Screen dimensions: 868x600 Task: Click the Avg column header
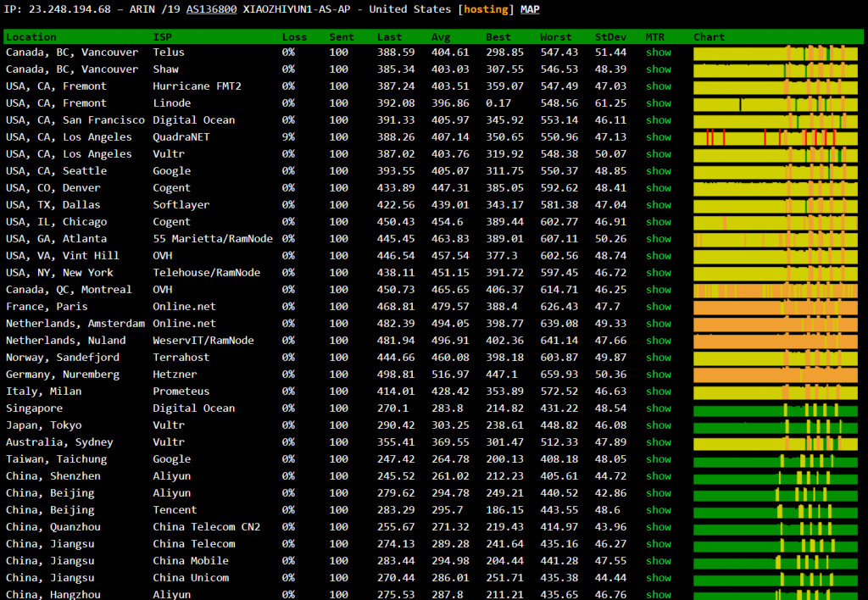(441, 37)
